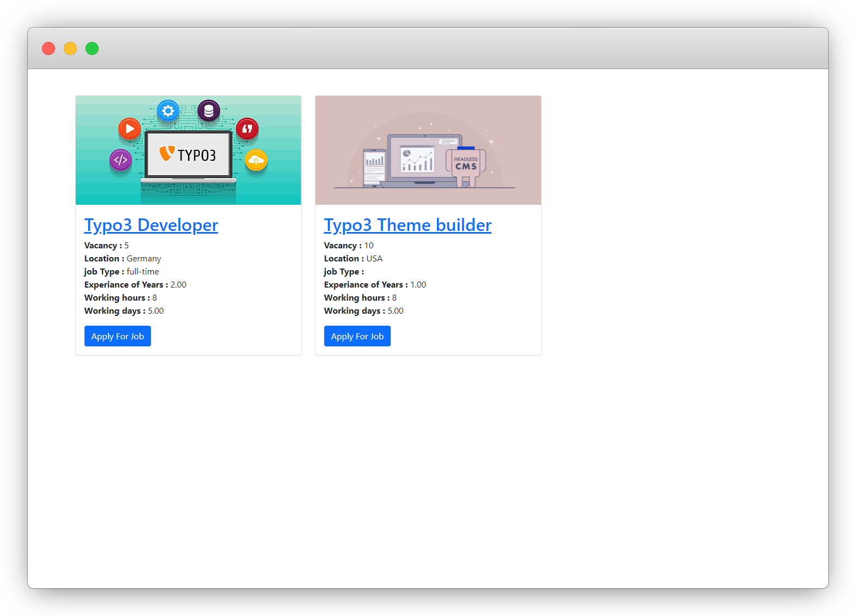
Task: Click the laptop chart in Theme builder image
Action: click(417, 160)
